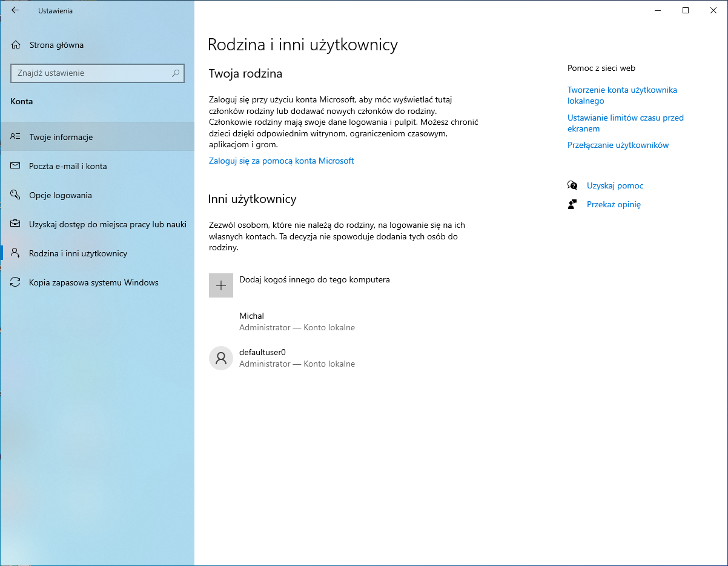
Task: Click the key icon for Opcje logowania
Action: click(16, 195)
